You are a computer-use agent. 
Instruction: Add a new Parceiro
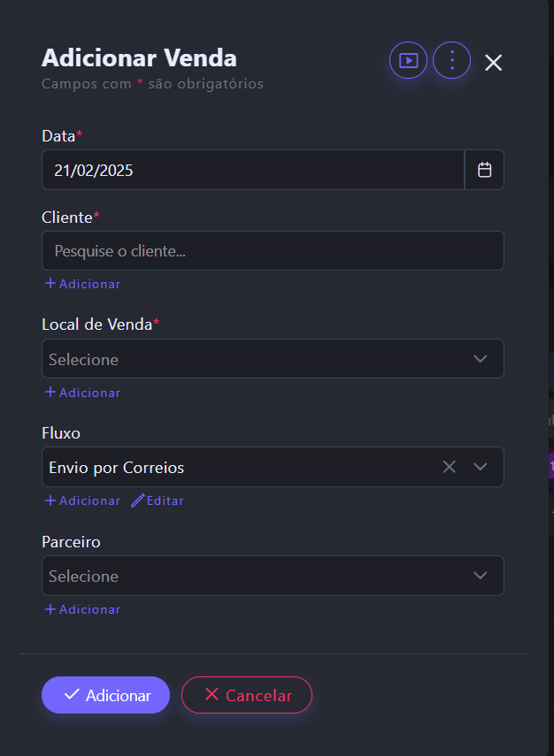click(82, 609)
